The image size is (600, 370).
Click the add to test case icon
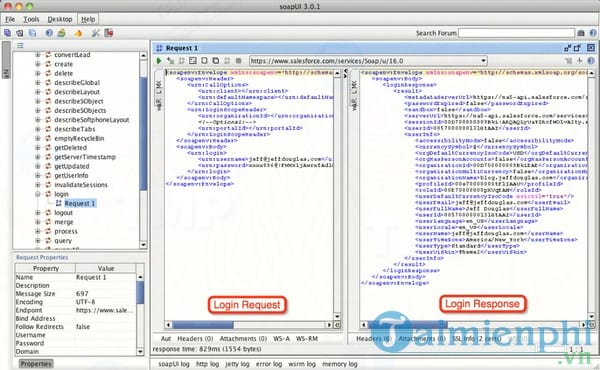[x=170, y=60]
